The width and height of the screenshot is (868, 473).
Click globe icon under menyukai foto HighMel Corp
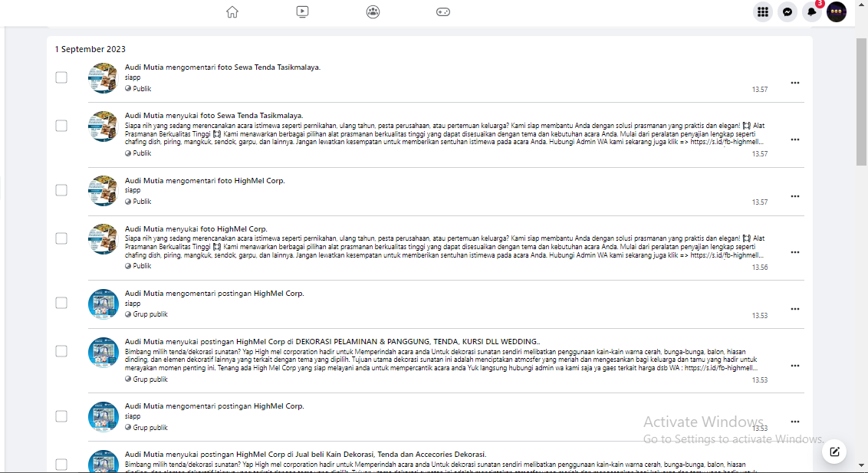click(128, 265)
